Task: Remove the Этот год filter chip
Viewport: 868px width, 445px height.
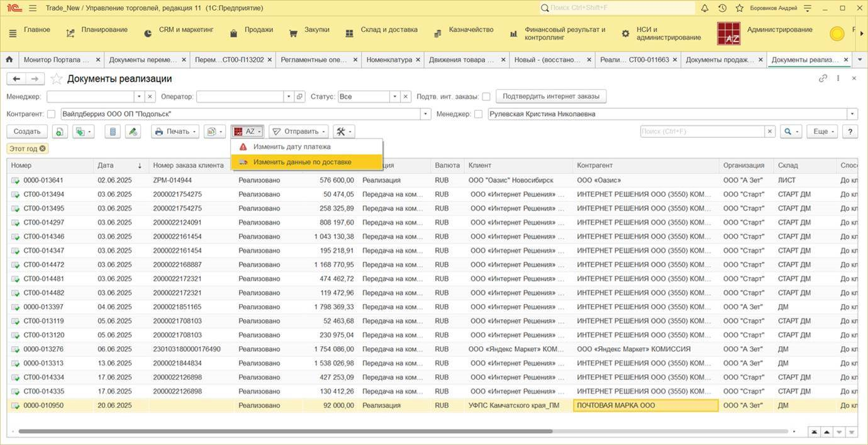Action: 42,149
